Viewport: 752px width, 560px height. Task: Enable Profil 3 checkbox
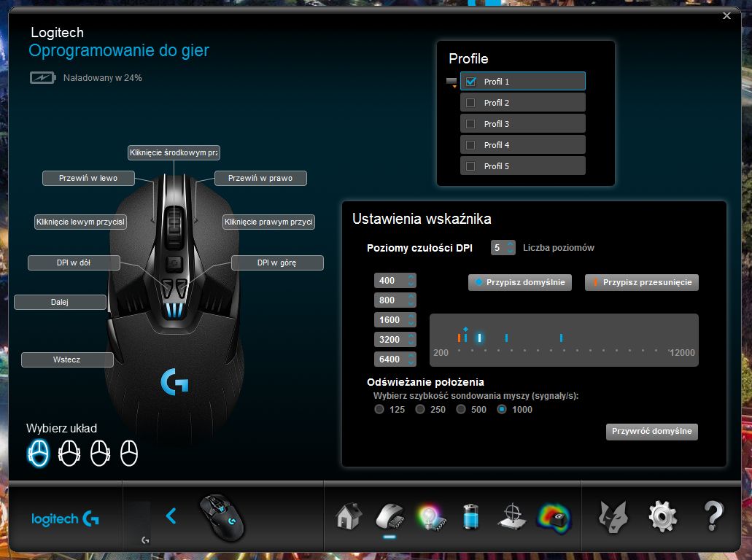pyautogui.click(x=471, y=124)
